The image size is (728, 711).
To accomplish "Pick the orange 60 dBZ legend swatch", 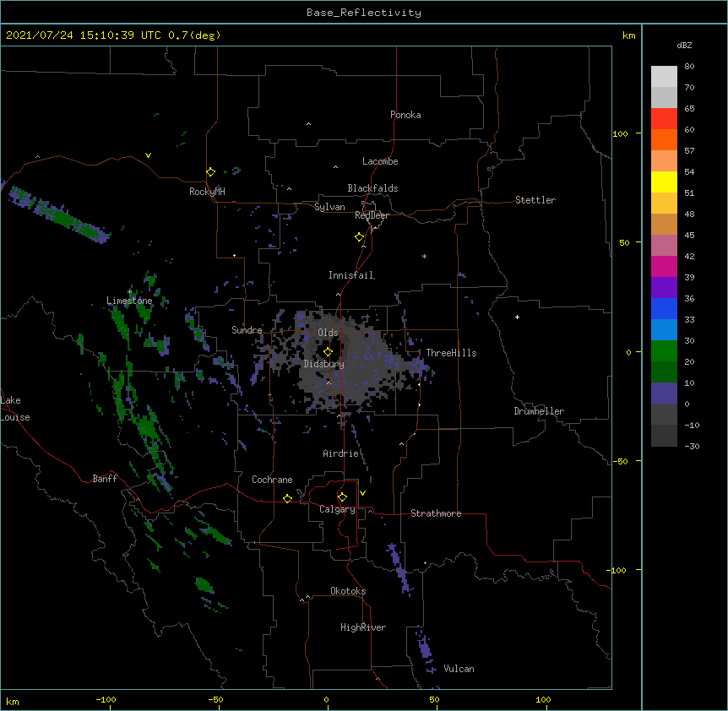I will (664, 139).
